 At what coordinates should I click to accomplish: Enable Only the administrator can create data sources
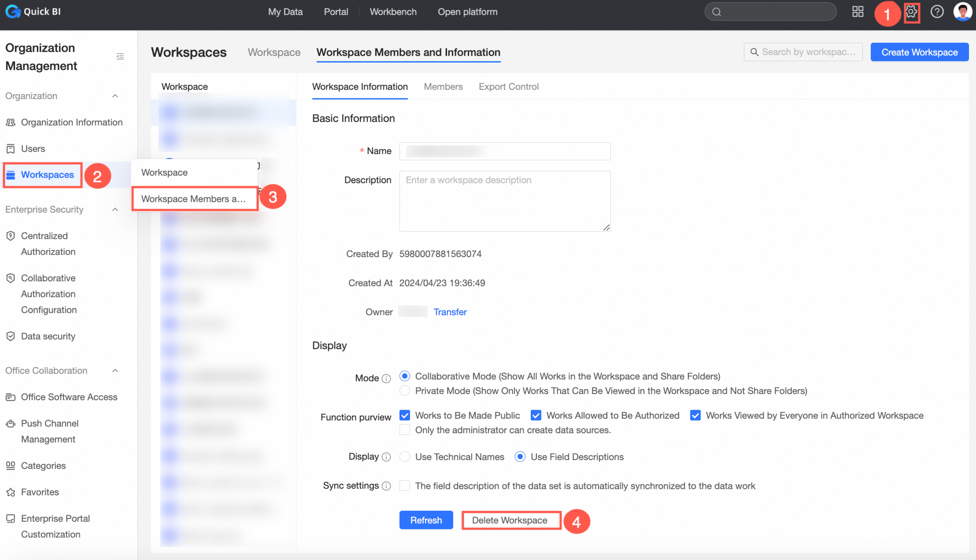coord(404,430)
